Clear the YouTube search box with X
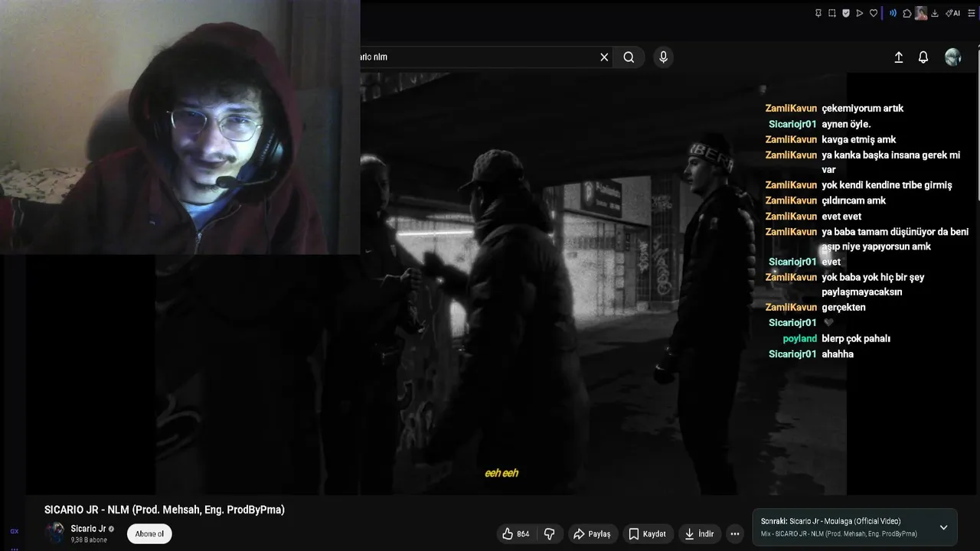Viewport: 980px width, 551px height. [604, 57]
